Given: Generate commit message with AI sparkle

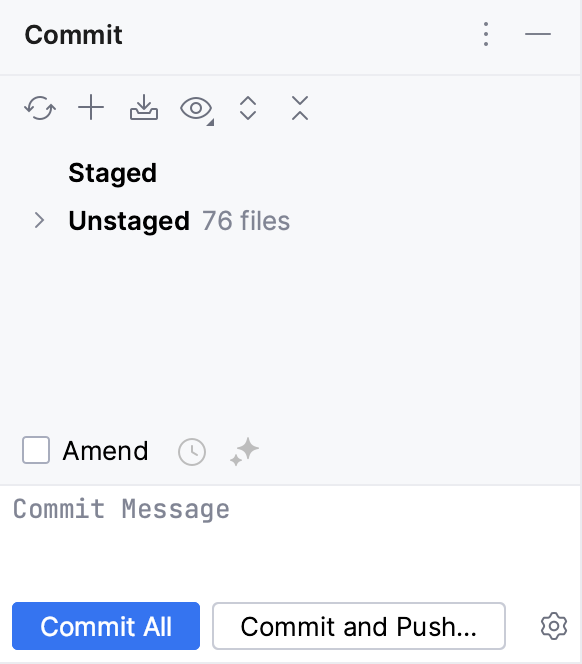Looking at the screenshot, I should pos(244,451).
